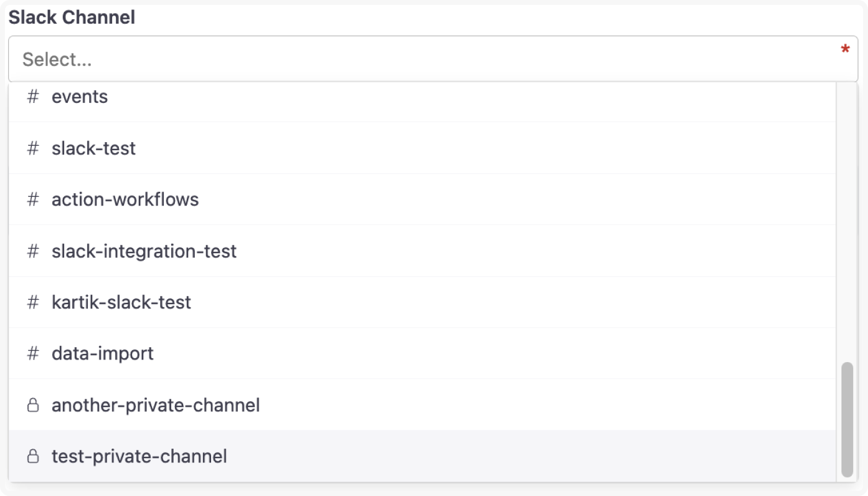Click the lock icon beside another-private-channel
The height and width of the screenshot is (496, 868).
(x=33, y=405)
